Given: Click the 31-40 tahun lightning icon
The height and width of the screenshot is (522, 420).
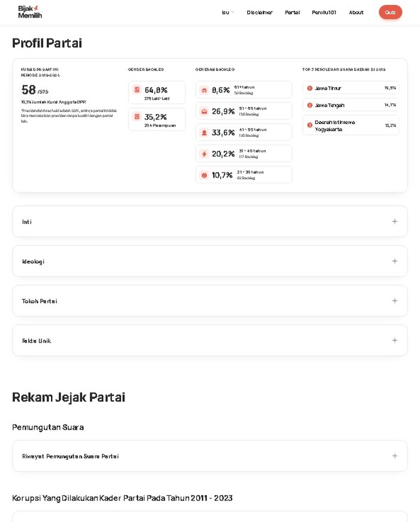Looking at the screenshot, I should click(204, 154).
